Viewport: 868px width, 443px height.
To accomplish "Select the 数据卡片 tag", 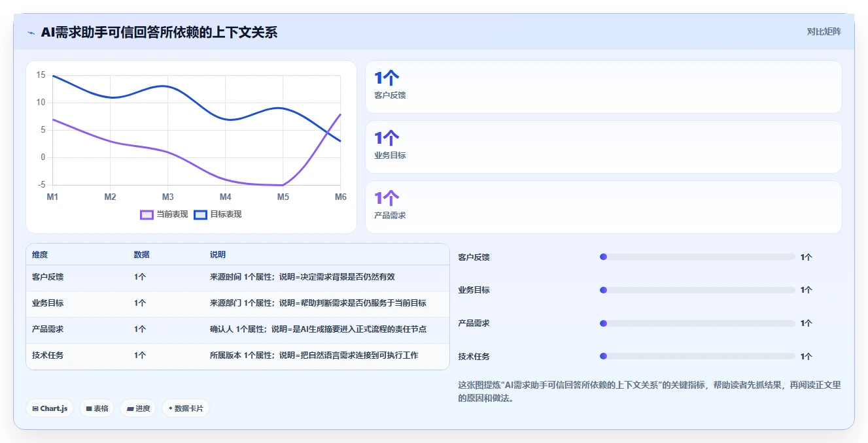I will (186, 408).
